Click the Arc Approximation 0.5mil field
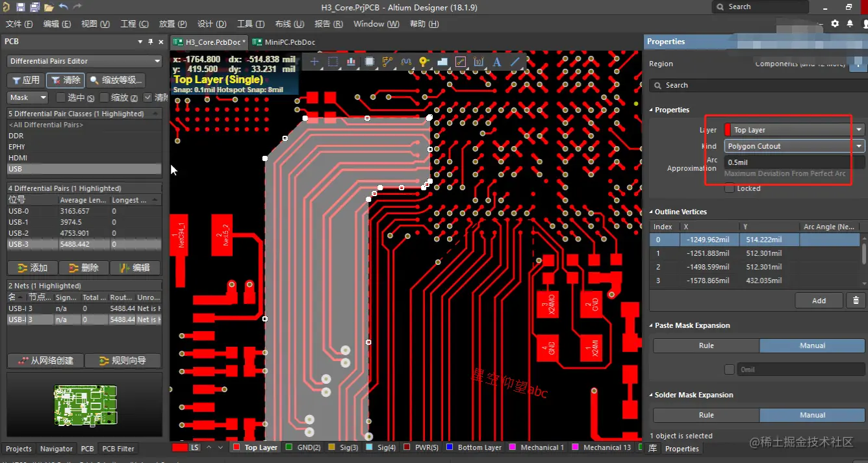Image resolution: width=868 pixels, height=463 pixels. click(795, 162)
